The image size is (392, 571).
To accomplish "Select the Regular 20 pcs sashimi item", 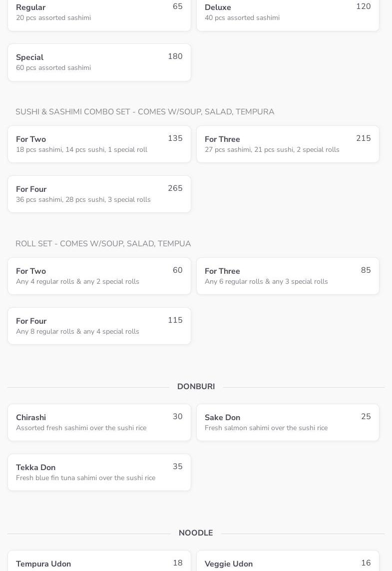I will [99, 13].
